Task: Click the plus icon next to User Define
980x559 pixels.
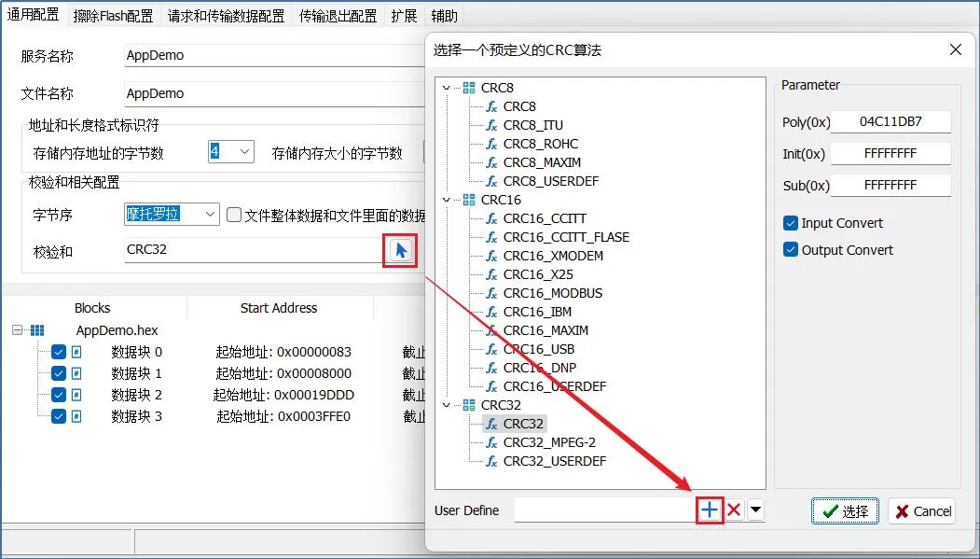Action: pyautogui.click(x=710, y=510)
